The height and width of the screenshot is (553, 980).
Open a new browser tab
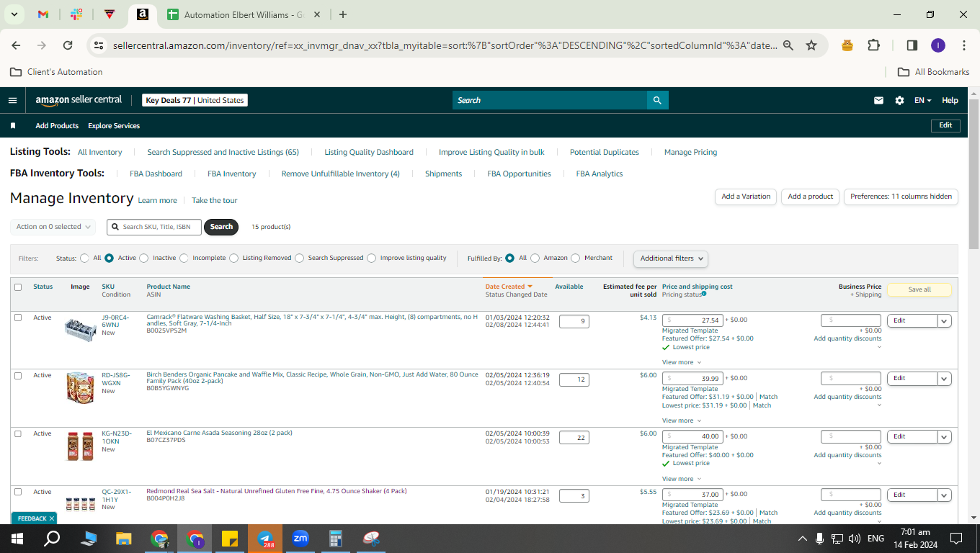[x=343, y=14]
